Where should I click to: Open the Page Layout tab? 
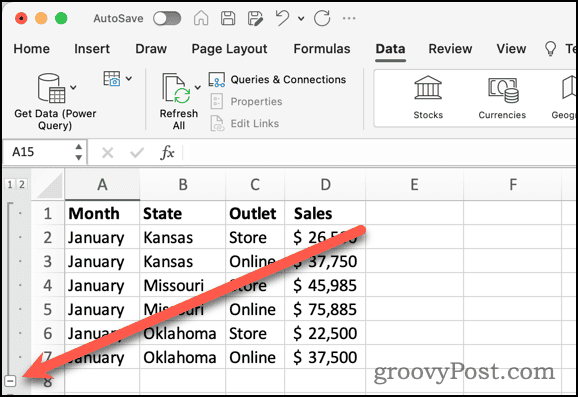[229, 49]
